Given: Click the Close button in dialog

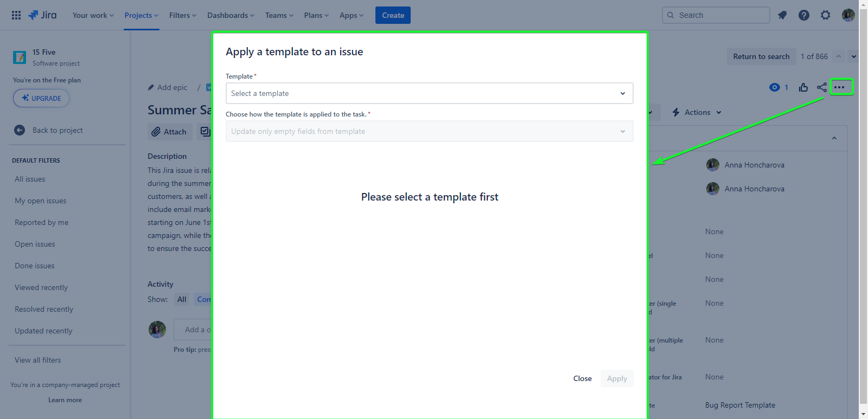Looking at the screenshot, I should 582,378.
